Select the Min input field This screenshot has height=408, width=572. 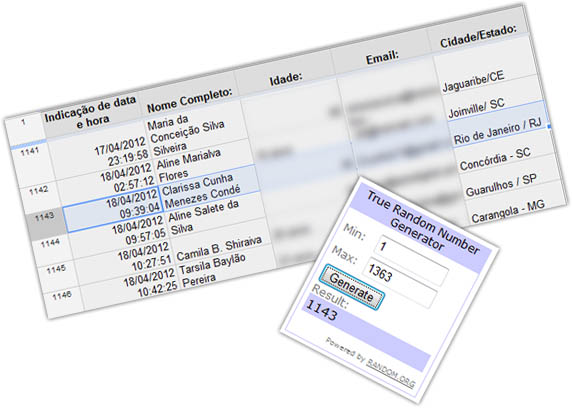coord(412,254)
